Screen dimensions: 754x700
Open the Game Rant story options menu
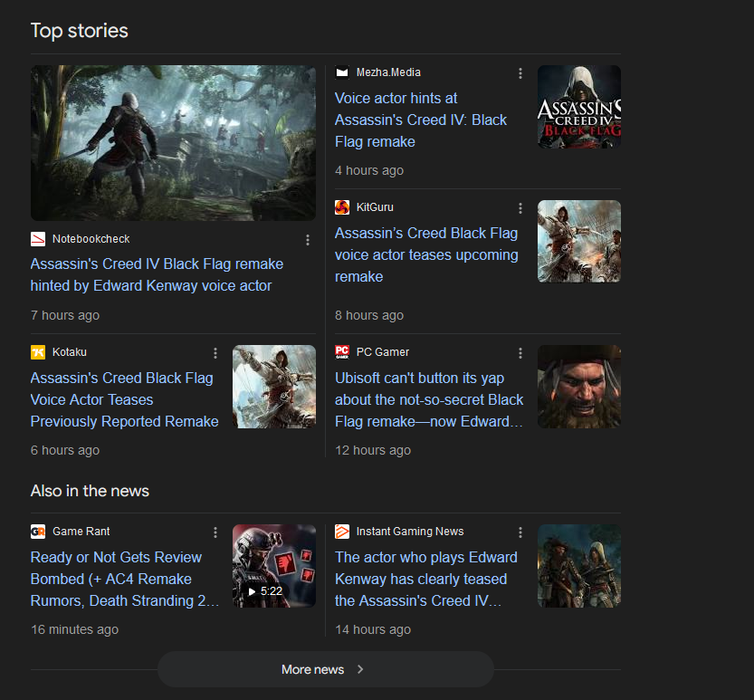click(215, 532)
